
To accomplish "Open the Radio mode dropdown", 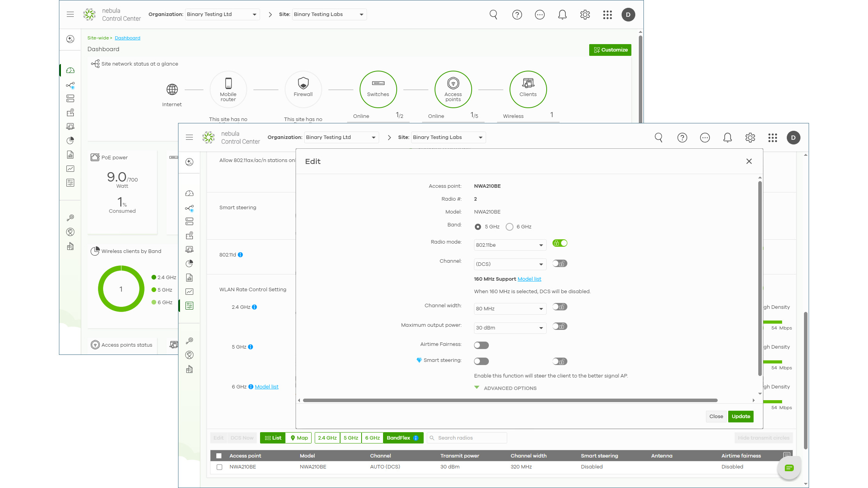I will click(x=510, y=245).
